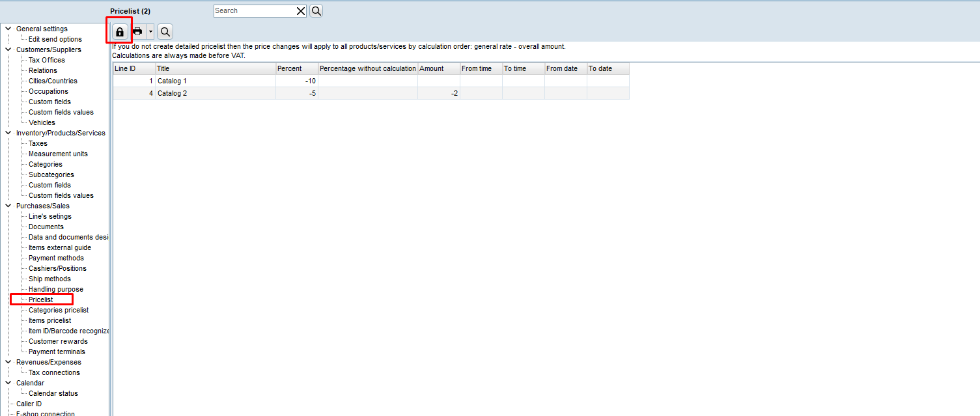This screenshot has width=980, height=416.
Task: Click the lock icon to unlock editing
Action: pyautogui.click(x=119, y=31)
